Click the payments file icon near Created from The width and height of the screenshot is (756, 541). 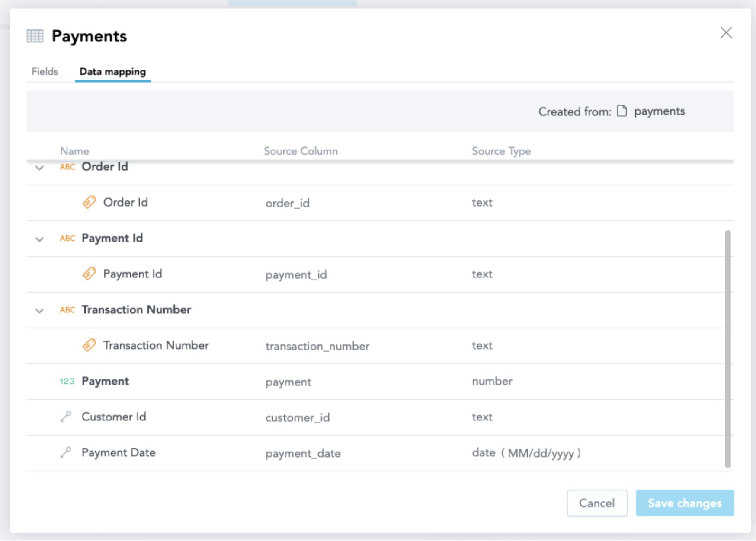pyautogui.click(x=621, y=111)
